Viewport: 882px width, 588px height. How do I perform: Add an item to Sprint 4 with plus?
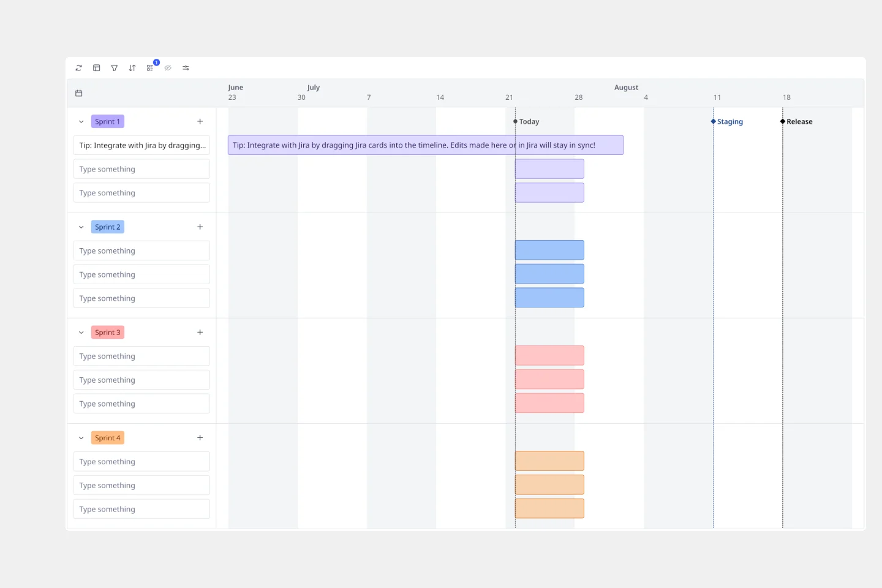pyautogui.click(x=200, y=438)
